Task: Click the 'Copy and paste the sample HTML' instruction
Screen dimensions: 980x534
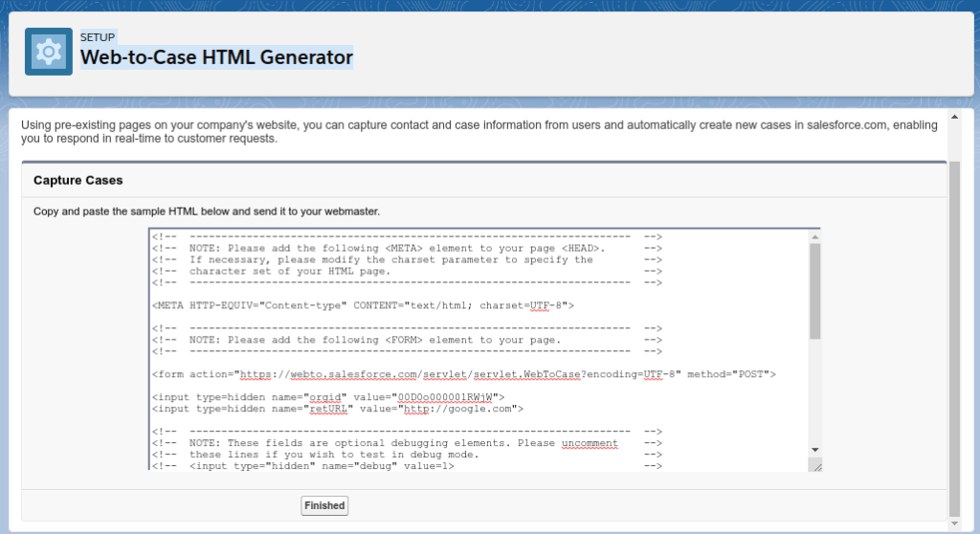Action: pyautogui.click(x=206, y=211)
